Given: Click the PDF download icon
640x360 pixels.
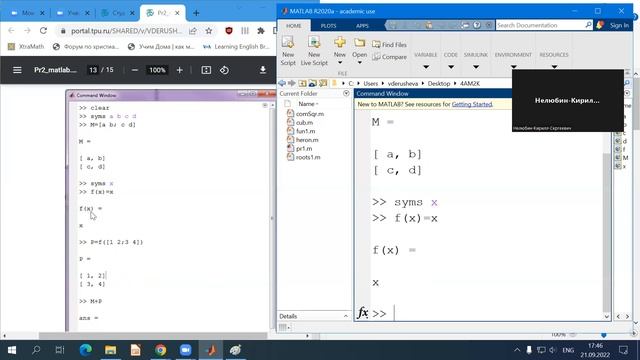Looking at the screenshot, I should tap(263, 70).
